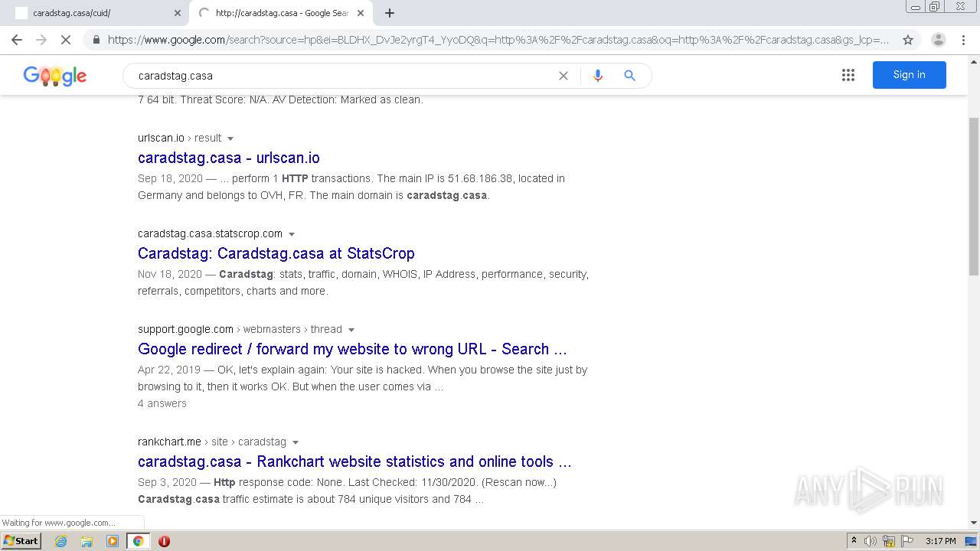Open volume control in tray
This screenshot has width=980, height=551.
click(x=871, y=541)
